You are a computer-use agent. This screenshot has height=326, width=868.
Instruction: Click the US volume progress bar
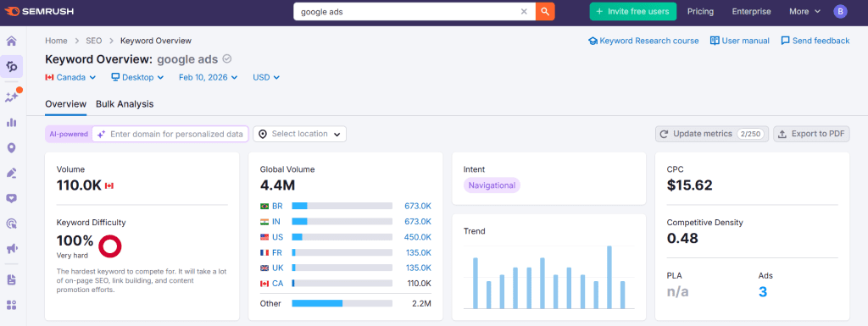tap(342, 237)
